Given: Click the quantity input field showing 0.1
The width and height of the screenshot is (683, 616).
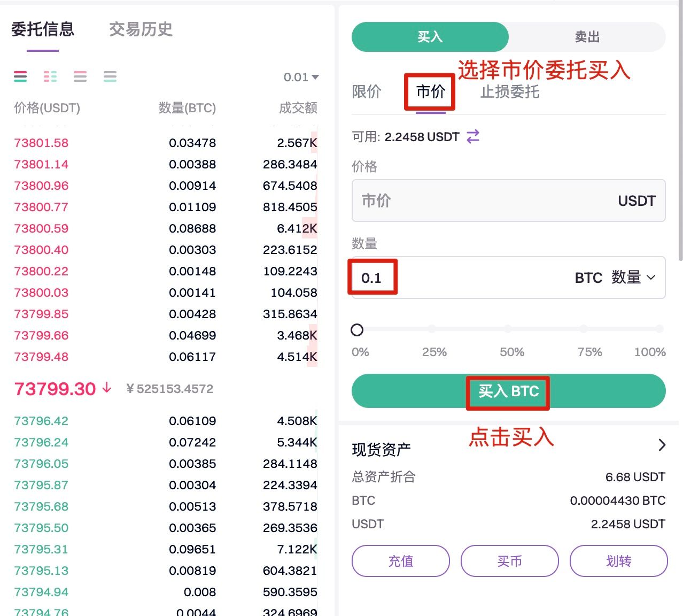Looking at the screenshot, I should (454, 278).
